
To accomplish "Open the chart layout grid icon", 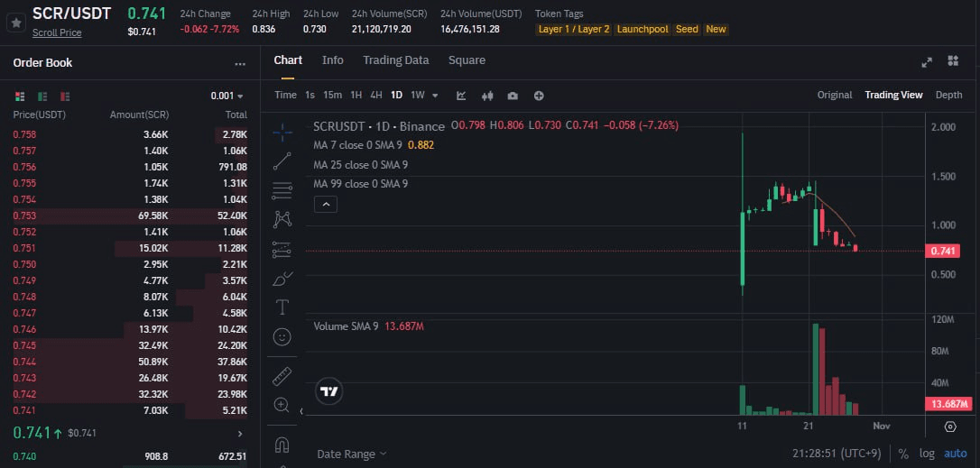I will 953,60.
